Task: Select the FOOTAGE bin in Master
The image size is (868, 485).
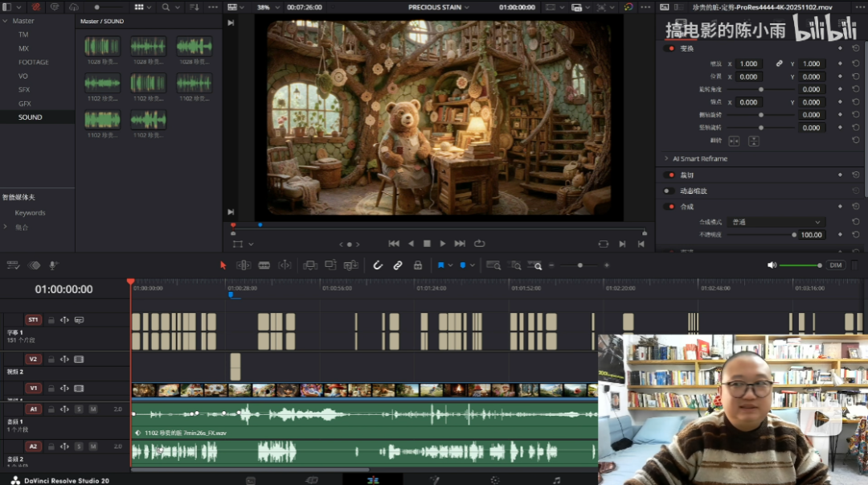Action: point(34,62)
